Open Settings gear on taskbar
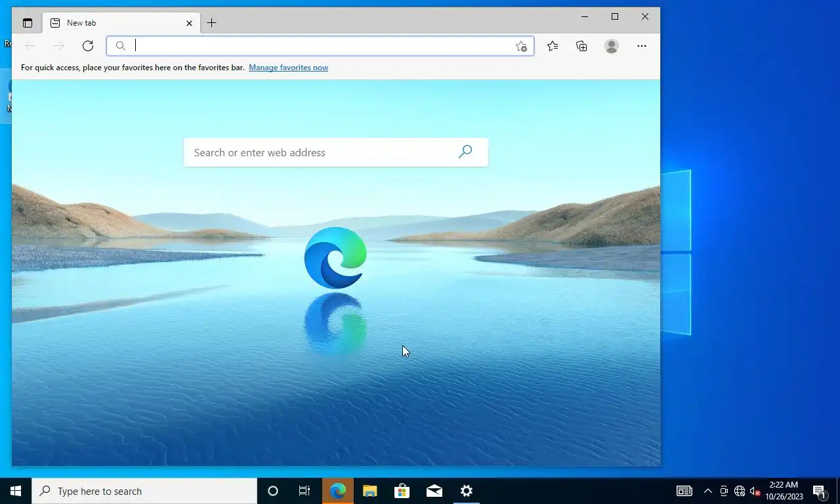 click(x=467, y=491)
